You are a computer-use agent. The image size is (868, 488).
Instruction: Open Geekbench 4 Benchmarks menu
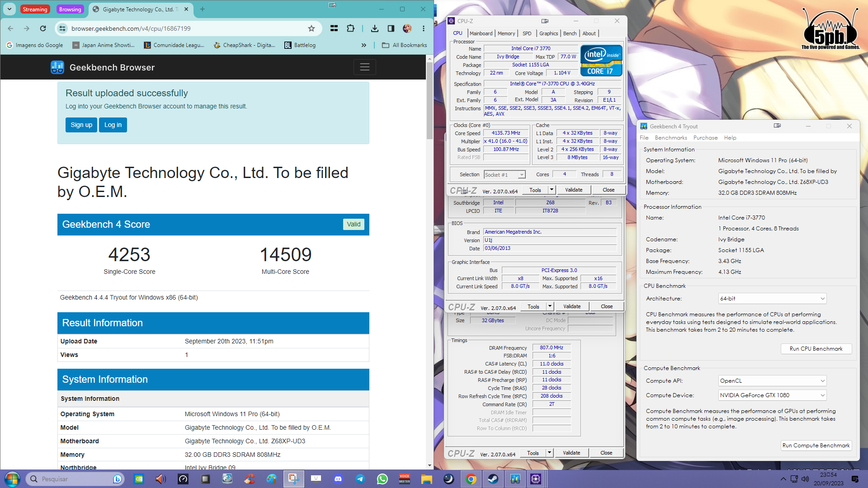(x=671, y=138)
